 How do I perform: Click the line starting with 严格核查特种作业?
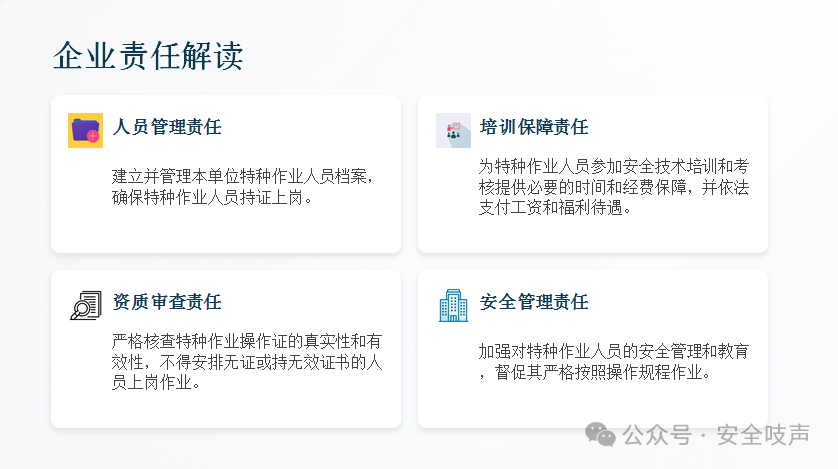247,341
